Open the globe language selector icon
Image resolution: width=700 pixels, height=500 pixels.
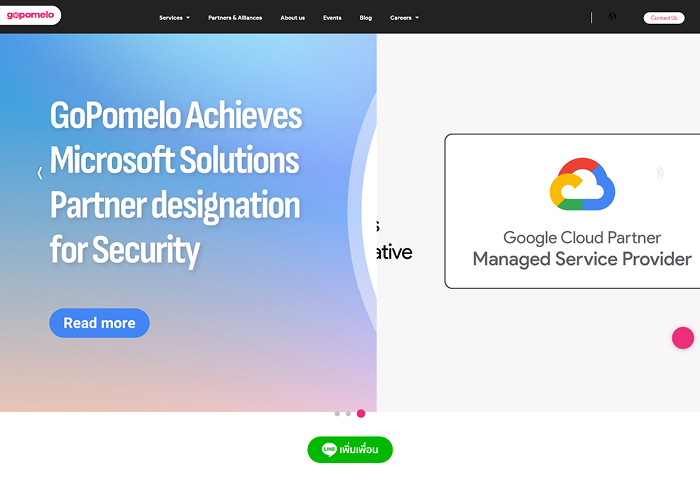(612, 17)
